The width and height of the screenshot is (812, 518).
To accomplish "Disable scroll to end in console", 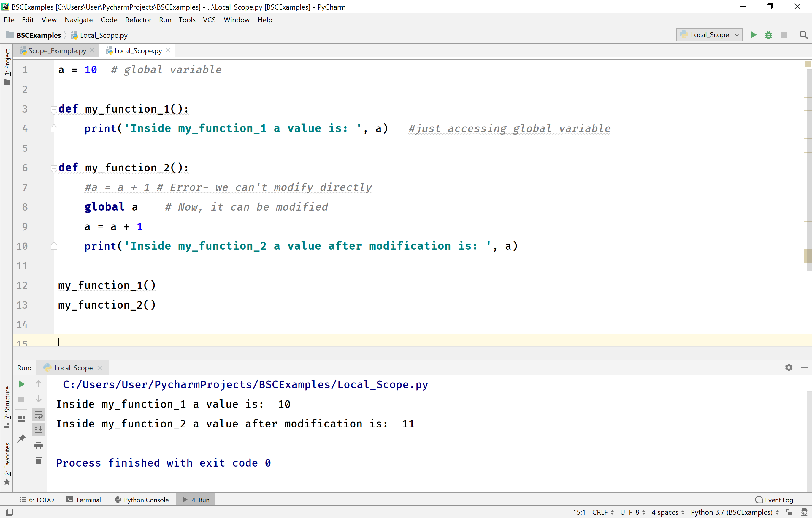I will pos(39,429).
